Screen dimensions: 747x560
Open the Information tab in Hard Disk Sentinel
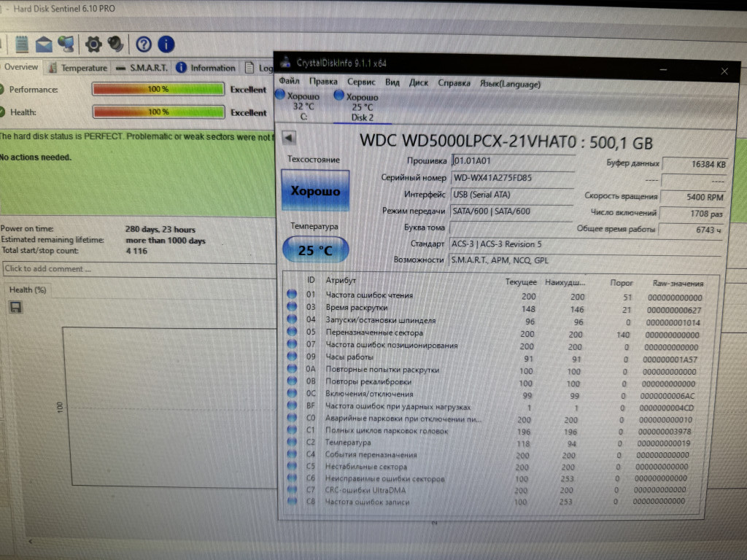click(x=206, y=68)
